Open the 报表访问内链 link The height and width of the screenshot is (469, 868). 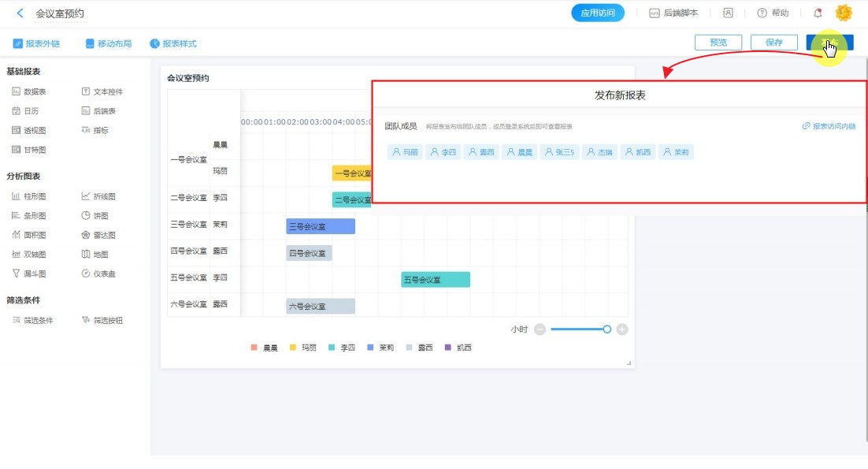click(x=829, y=126)
